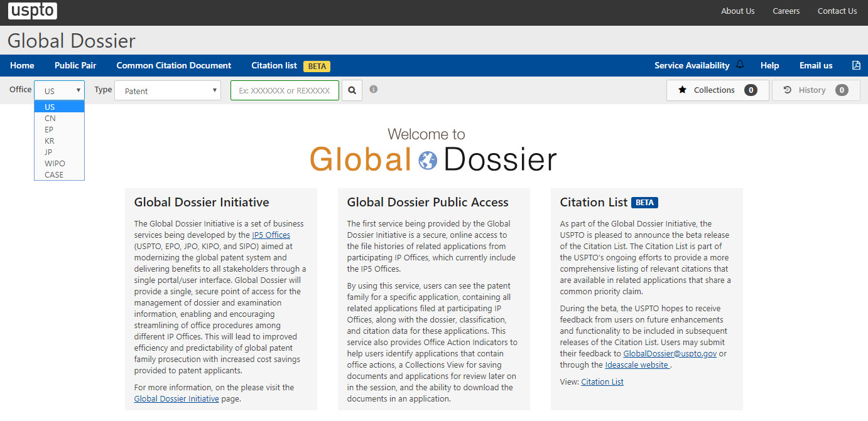Click the Collections star icon

click(682, 90)
